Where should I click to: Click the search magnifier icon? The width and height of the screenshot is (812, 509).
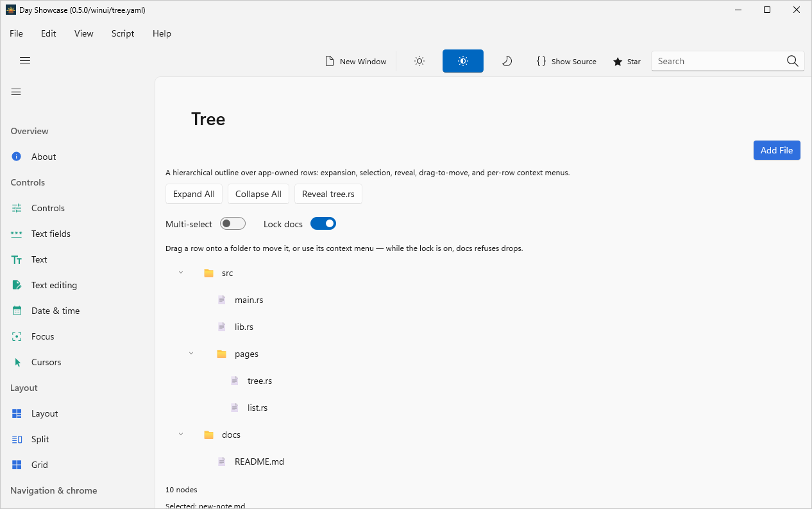tap(793, 61)
